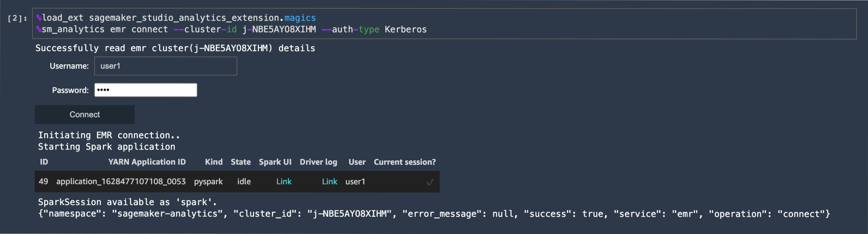868x234 pixels.
Task: Click the SparkSession availability message
Action: coord(127,202)
